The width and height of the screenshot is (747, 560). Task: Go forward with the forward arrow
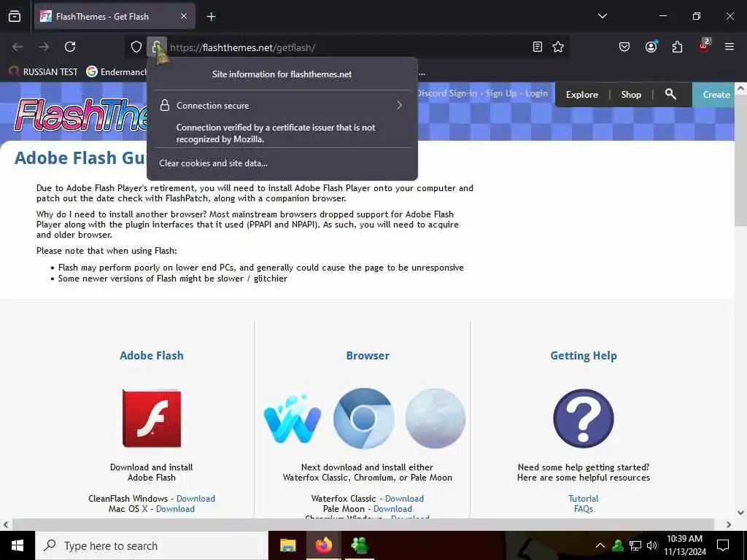44,47
